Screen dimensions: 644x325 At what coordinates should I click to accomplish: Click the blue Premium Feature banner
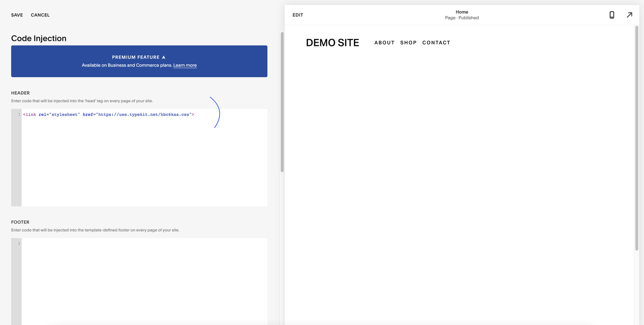pyautogui.click(x=139, y=61)
